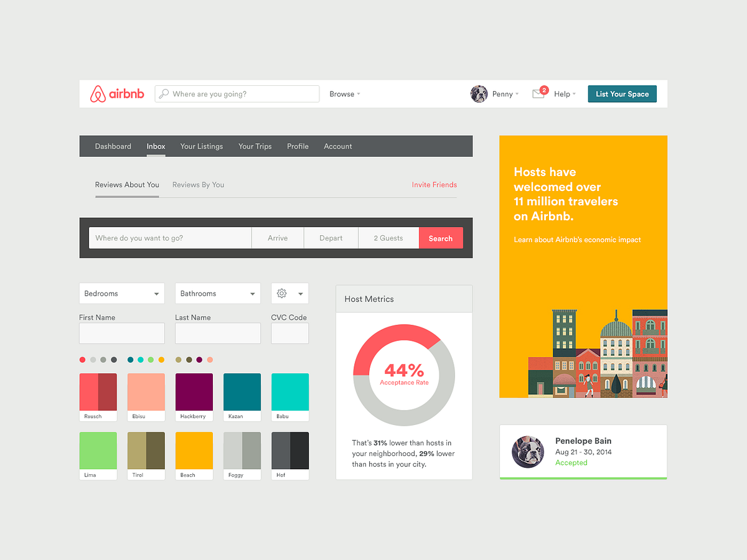Select the Rausch color swatch
This screenshot has width=747, height=560.
98,392
